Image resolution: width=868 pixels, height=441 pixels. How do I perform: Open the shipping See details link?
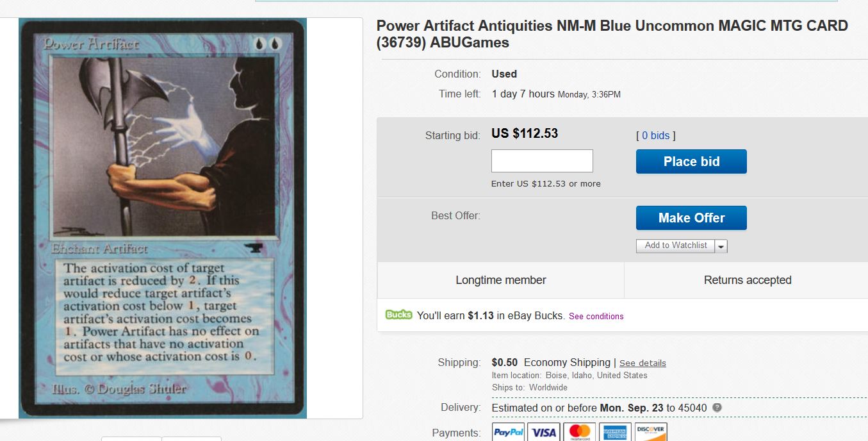point(643,363)
